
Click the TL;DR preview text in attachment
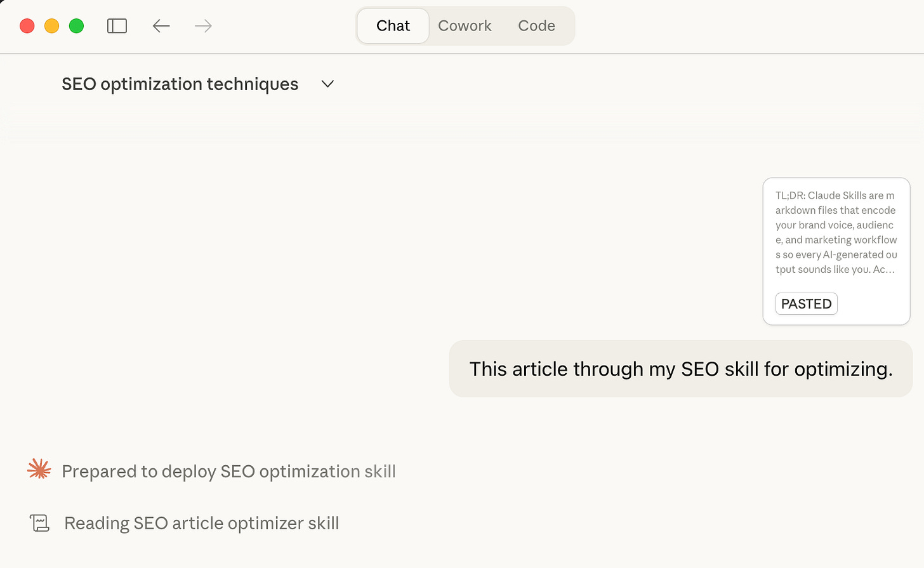[x=836, y=232]
